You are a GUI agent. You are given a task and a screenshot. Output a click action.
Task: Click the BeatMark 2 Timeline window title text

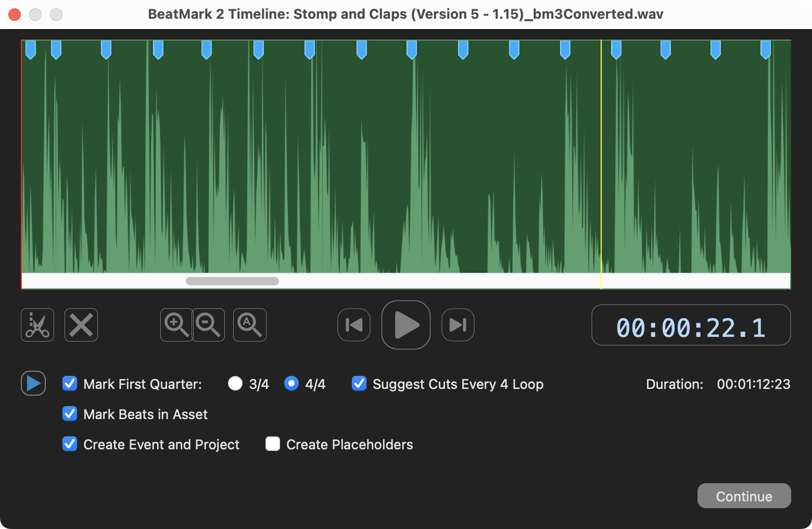pos(405,14)
